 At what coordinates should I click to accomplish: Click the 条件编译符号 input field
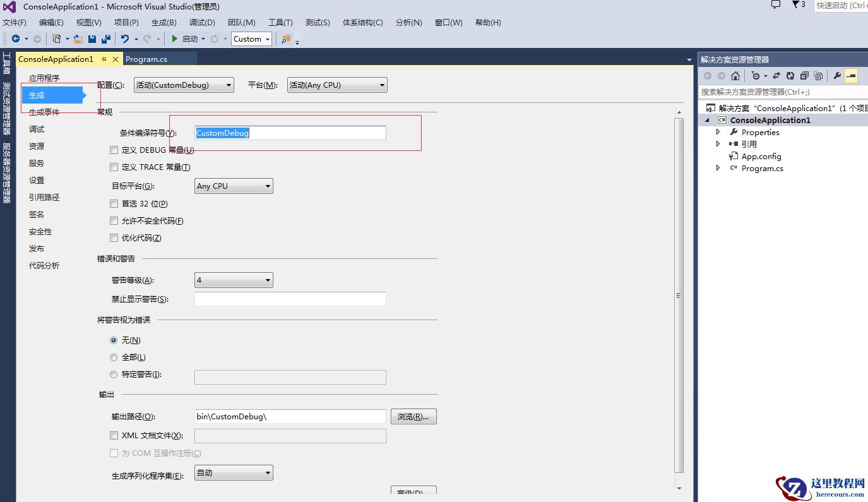click(x=290, y=133)
